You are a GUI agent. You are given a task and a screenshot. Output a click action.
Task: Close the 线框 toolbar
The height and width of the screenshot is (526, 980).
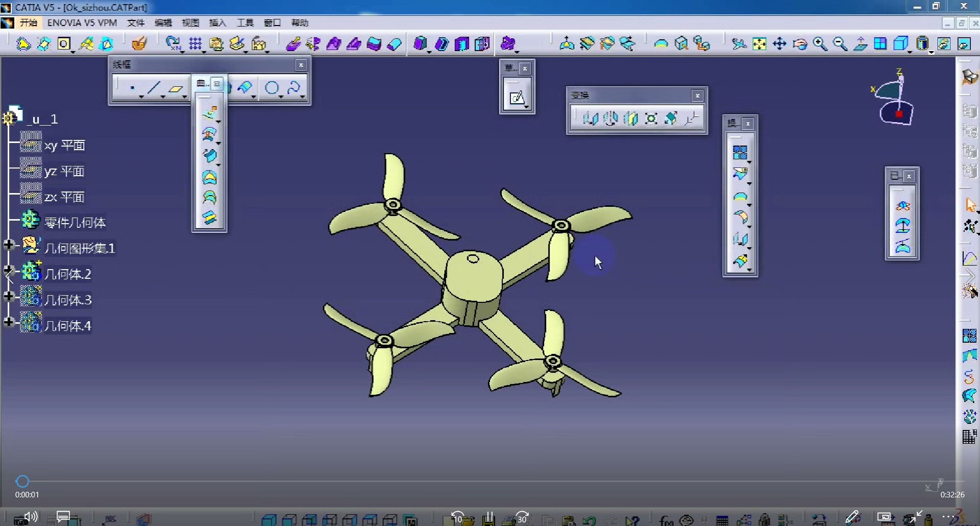pos(301,65)
